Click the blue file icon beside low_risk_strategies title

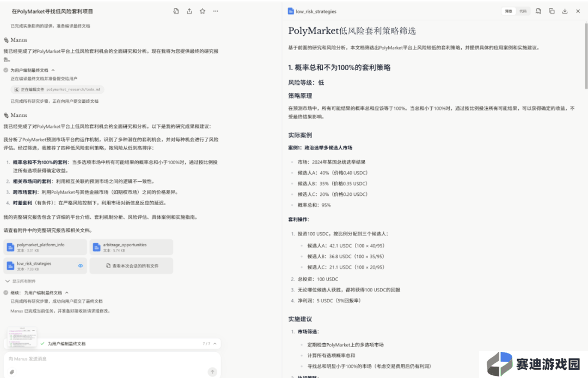click(291, 11)
